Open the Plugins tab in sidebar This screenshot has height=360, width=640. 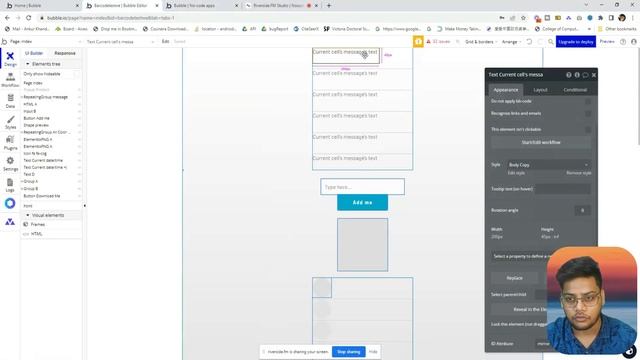[x=10, y=143]
